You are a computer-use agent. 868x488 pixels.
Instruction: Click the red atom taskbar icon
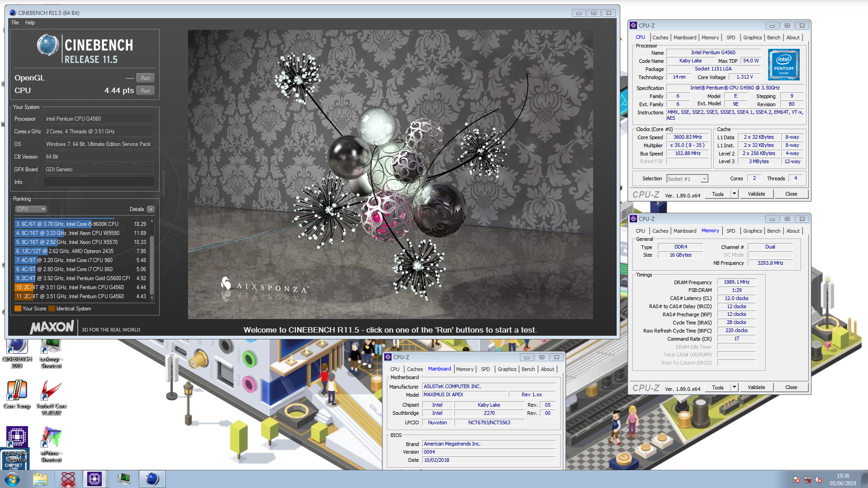(x=68, y=479)
